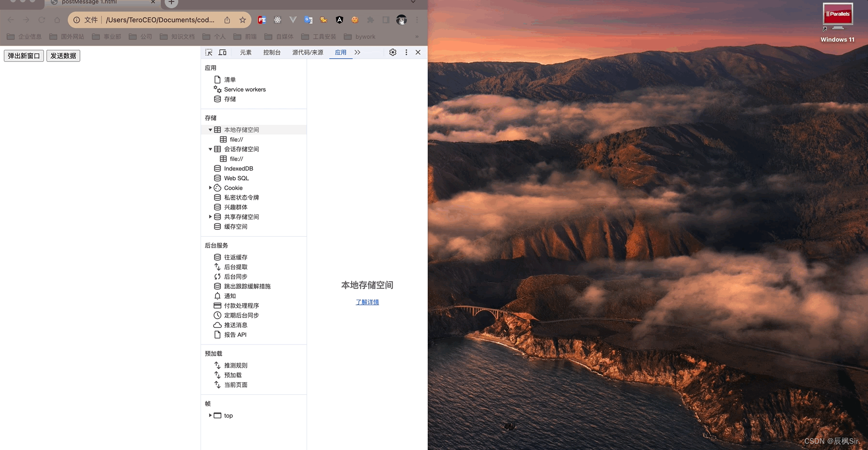Switch to 元素 tab

[246, 52]
